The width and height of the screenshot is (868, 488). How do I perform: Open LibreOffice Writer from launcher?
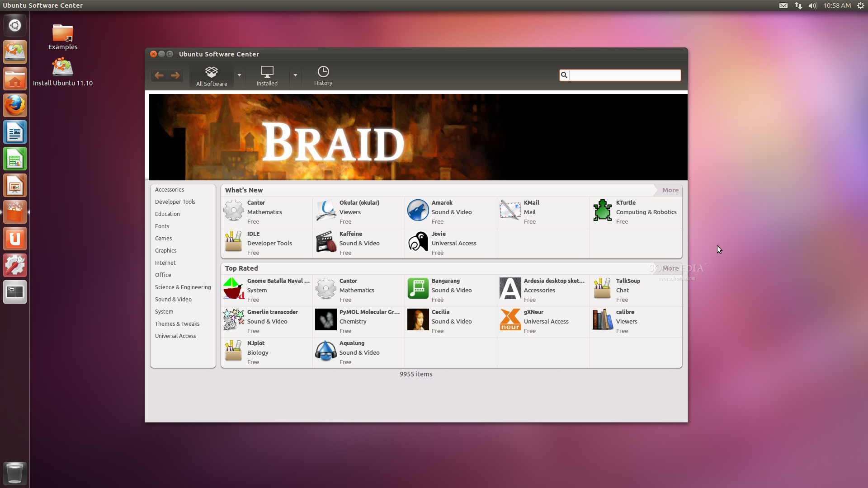[15, 132]
